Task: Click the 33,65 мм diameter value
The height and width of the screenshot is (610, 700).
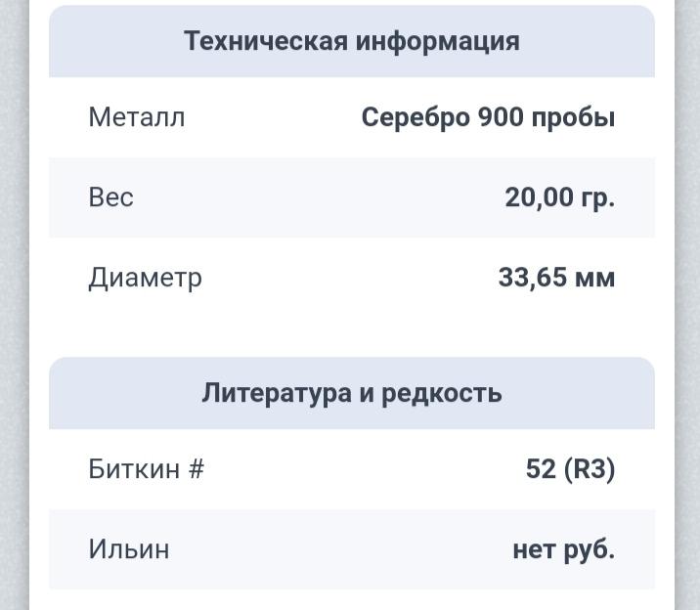Action: coord(556,278)
